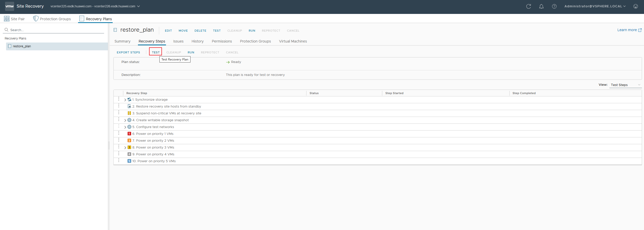The height and width of the screenshot is (230, 644).
Task: Open row menu for Suspend non-critical VMs step
Action: point(119,113)
